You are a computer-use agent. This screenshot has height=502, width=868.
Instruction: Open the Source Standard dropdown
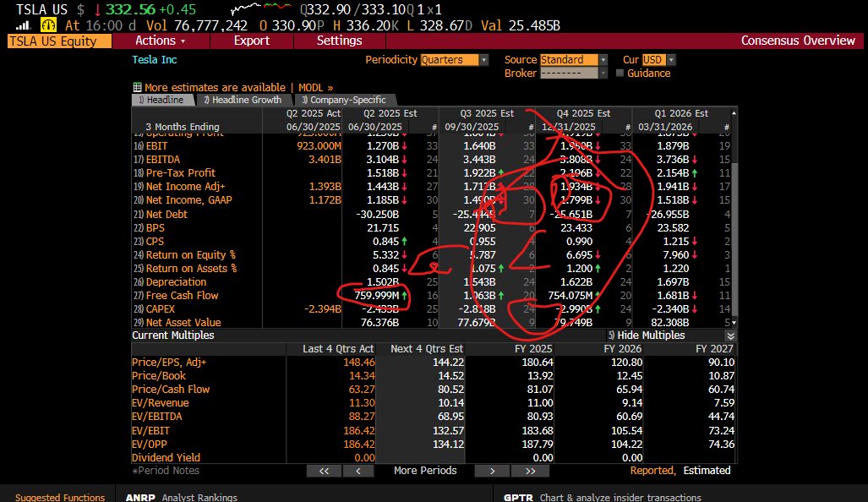574,60
